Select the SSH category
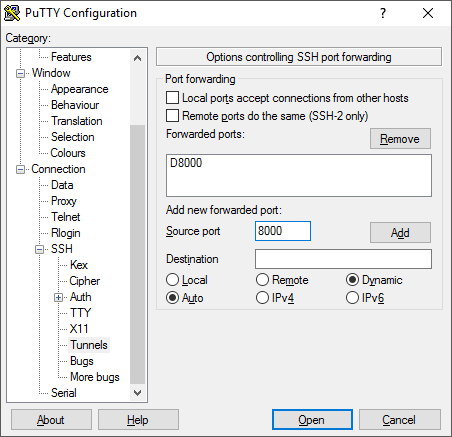The image size is (452, 437). [x=62, y=249]
